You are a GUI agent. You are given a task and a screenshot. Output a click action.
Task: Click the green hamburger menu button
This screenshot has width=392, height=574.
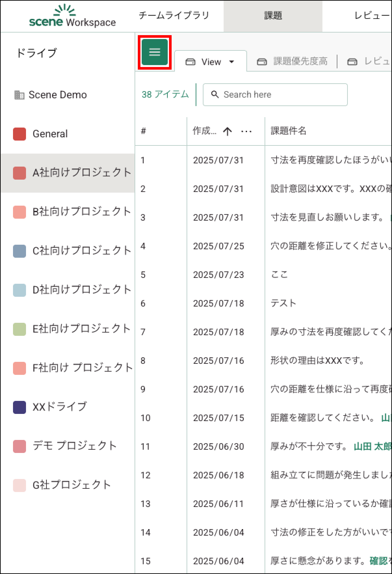(x=155, y=52)
